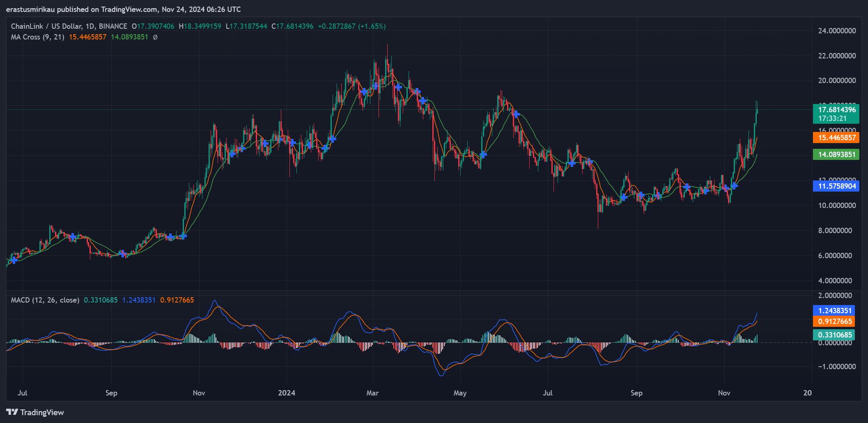Click the green 14.0893851 MA value in legend

pos(129,37)
